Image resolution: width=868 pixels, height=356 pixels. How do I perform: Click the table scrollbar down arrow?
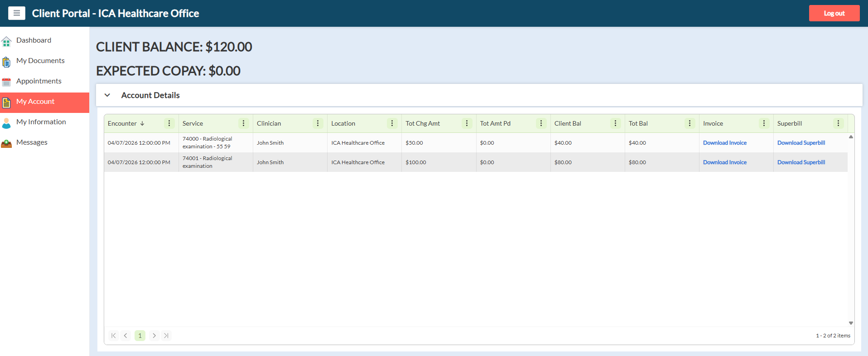pos(851,323)
